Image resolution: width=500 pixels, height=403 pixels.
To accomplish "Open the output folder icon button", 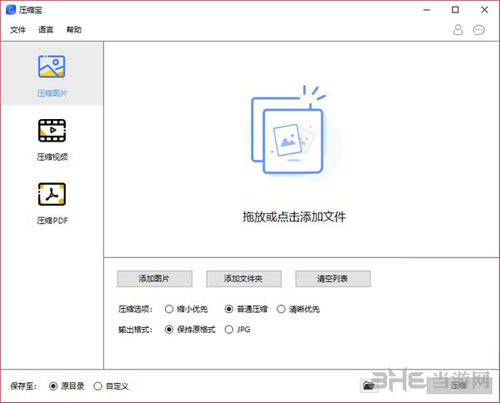I will coord(369,386).
